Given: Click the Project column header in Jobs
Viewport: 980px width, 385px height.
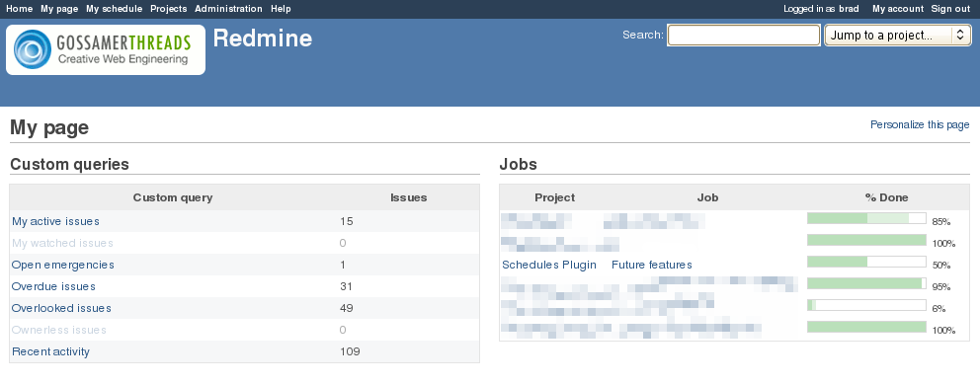Looking at the screenshot, I should [555, 197].
